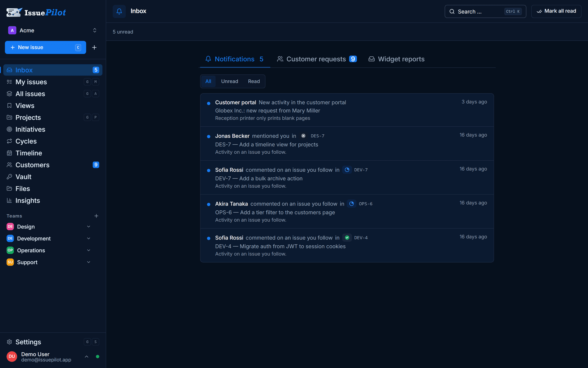Open All issues
The image size is (588, 368).
pyautogui.click(x=53, y=94)
